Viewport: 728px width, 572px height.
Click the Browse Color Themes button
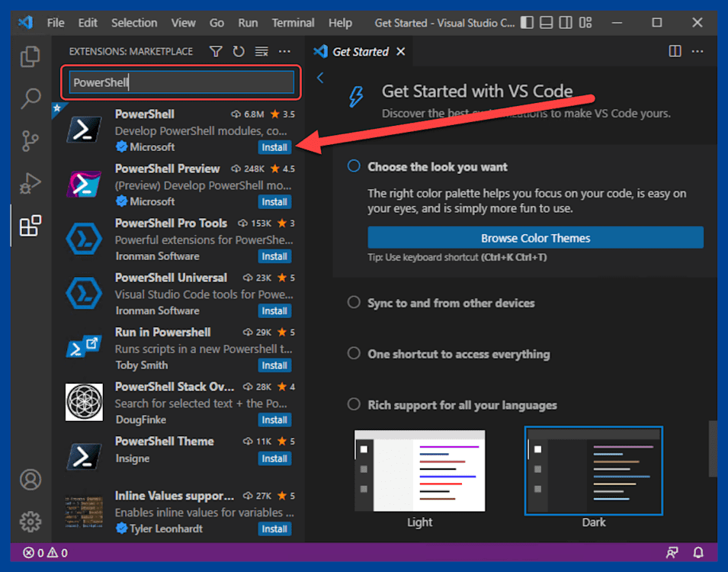(x=535, y=237)
